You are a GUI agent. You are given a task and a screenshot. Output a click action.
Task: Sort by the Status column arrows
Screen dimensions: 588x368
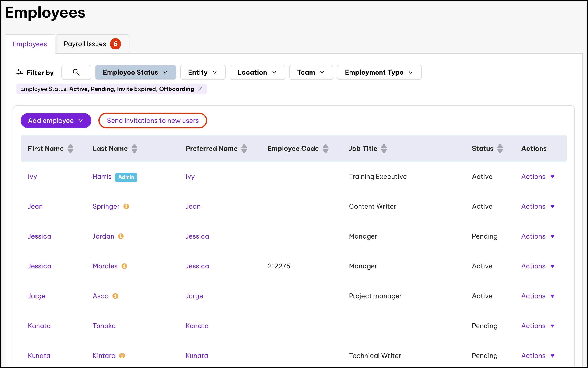pos(500,149)
